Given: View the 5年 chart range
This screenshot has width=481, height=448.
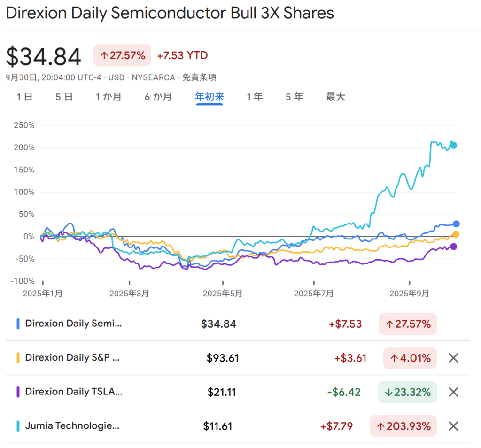Looking at the screenshot, I should point(294,97).
